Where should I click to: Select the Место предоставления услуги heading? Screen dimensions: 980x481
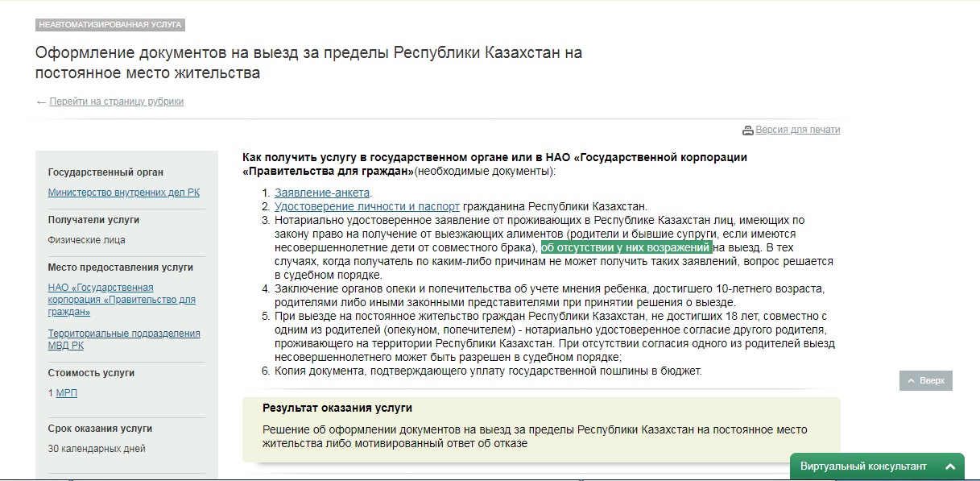(121, 267)
